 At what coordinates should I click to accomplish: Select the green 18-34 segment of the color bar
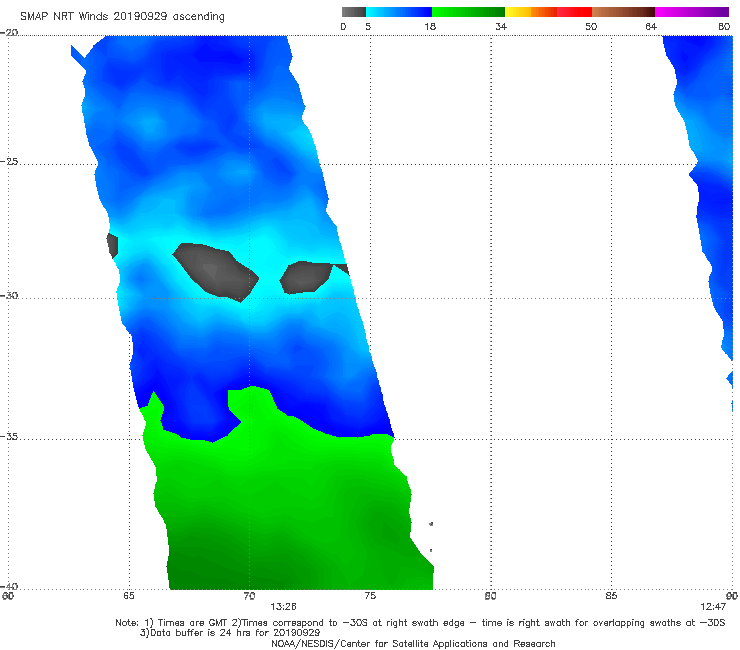[x=468, y=12]
